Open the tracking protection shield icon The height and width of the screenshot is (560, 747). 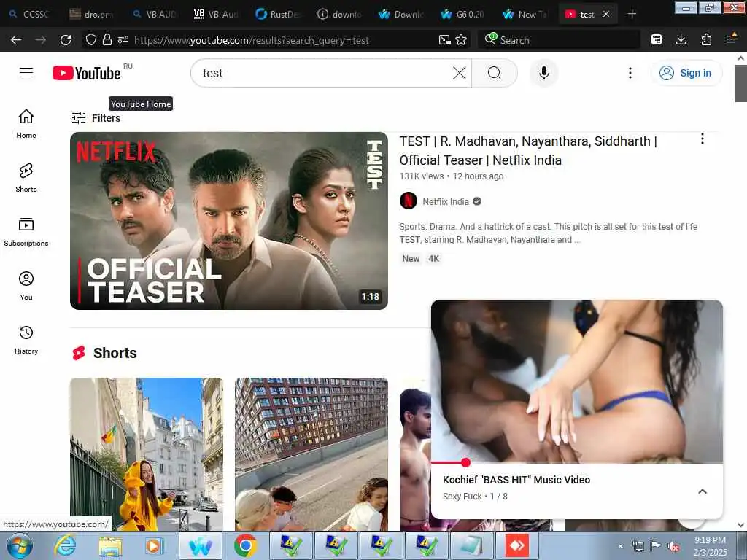pyautogui.click(x=90, y=40)
